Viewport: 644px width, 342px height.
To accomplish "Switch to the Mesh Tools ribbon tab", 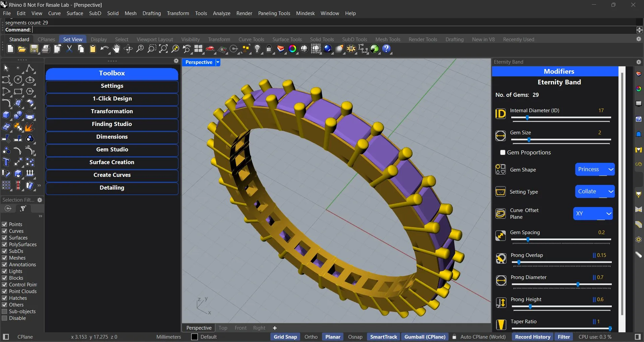I will tap(388, 39).
